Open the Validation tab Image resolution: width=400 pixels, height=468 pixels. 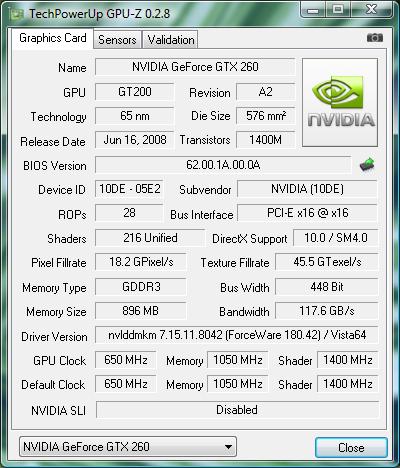pyautogui.click(x=171, y=40)
